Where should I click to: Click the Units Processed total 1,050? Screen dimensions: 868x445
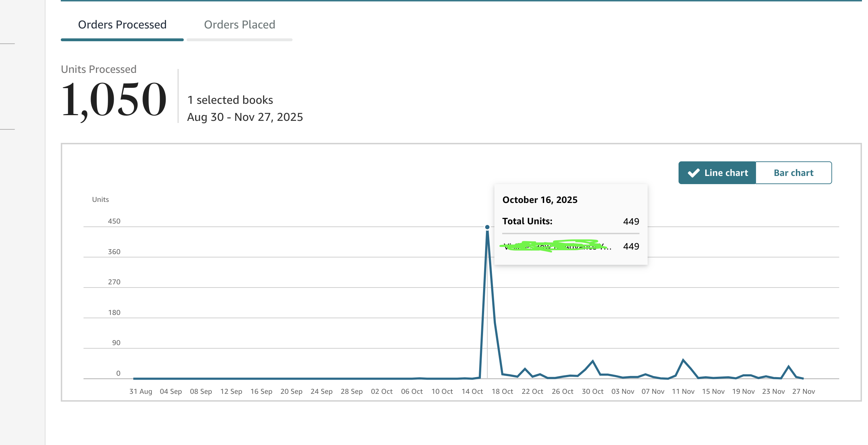click(114, 100)
